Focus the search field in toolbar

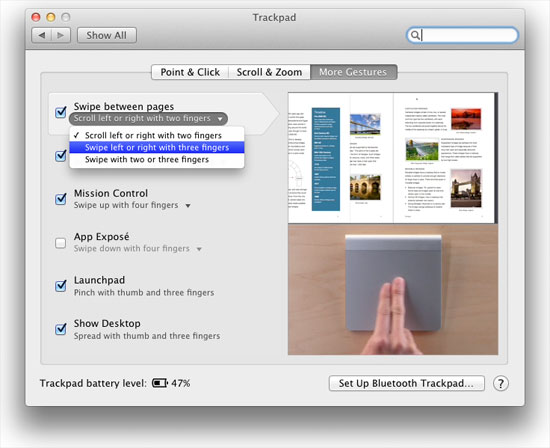click(x=462, y=35)
